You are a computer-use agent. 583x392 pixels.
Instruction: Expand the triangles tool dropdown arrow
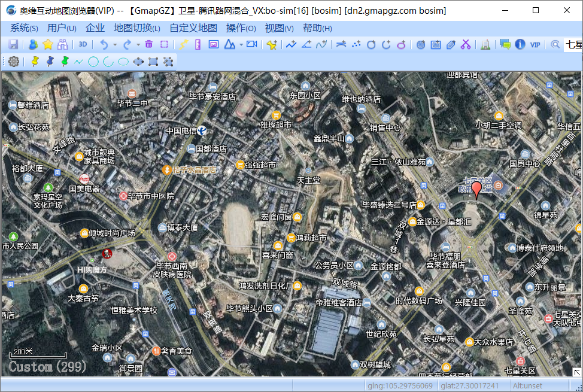click(241, 45)
